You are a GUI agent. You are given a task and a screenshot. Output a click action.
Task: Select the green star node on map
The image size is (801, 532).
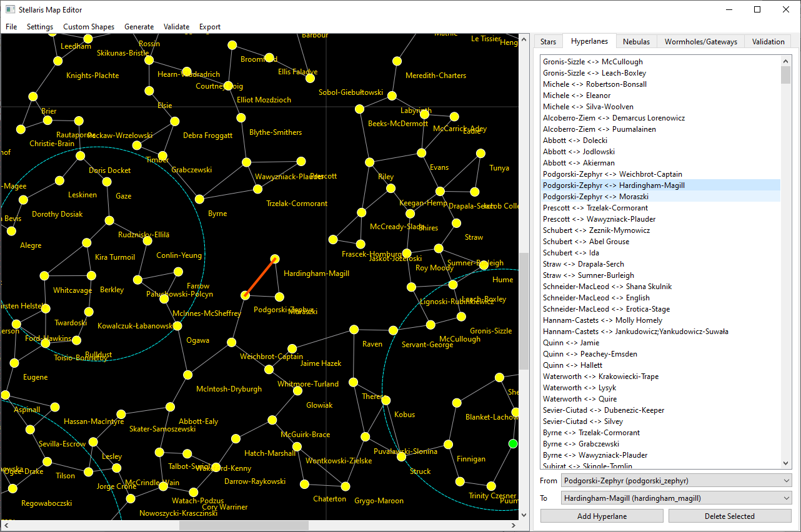[x=513, y=443]
